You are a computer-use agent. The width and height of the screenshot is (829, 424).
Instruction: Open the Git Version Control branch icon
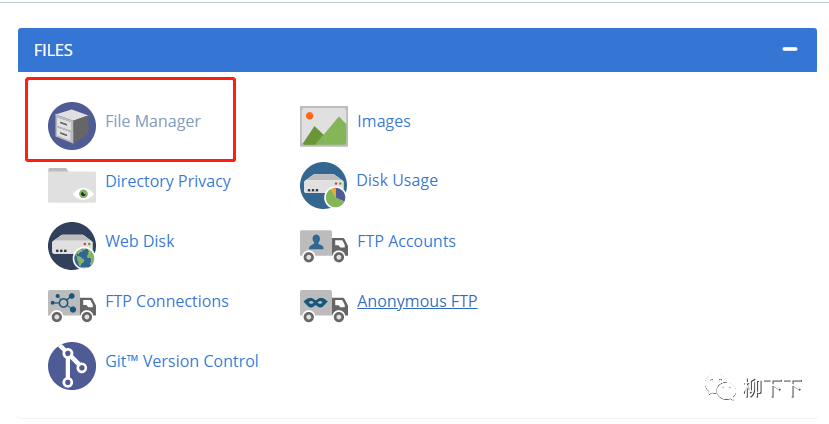click(72, 365)
